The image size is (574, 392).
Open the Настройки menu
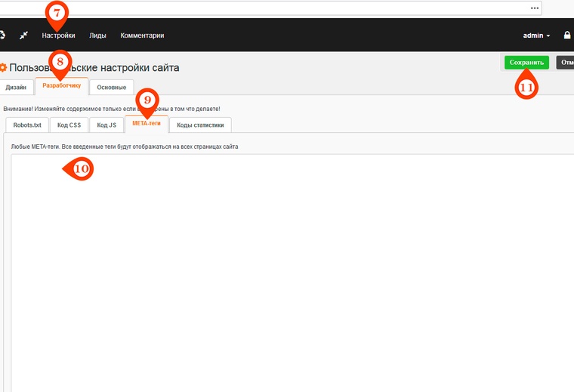(58, 35)
